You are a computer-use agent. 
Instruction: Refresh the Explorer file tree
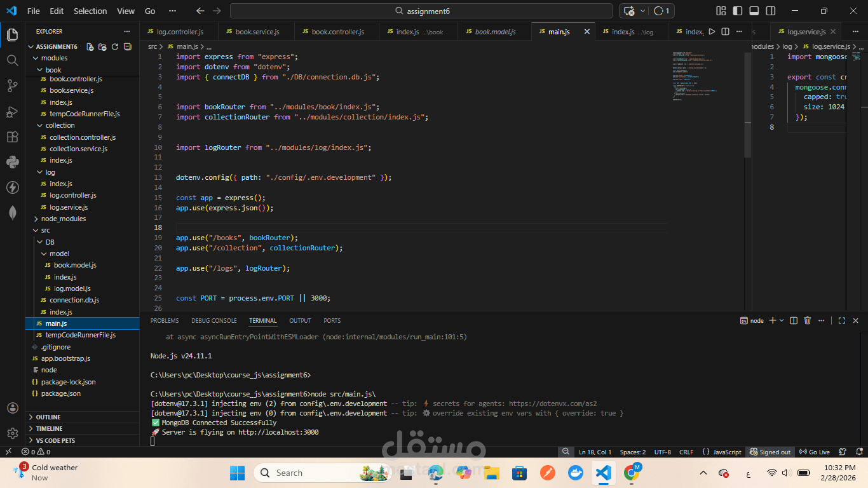[115, 46]
